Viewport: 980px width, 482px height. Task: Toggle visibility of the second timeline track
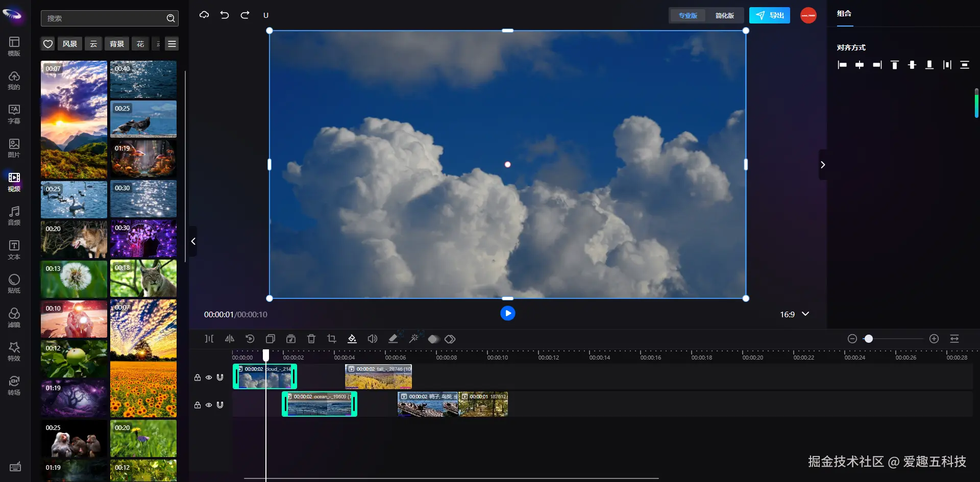(x=209, y=405)
